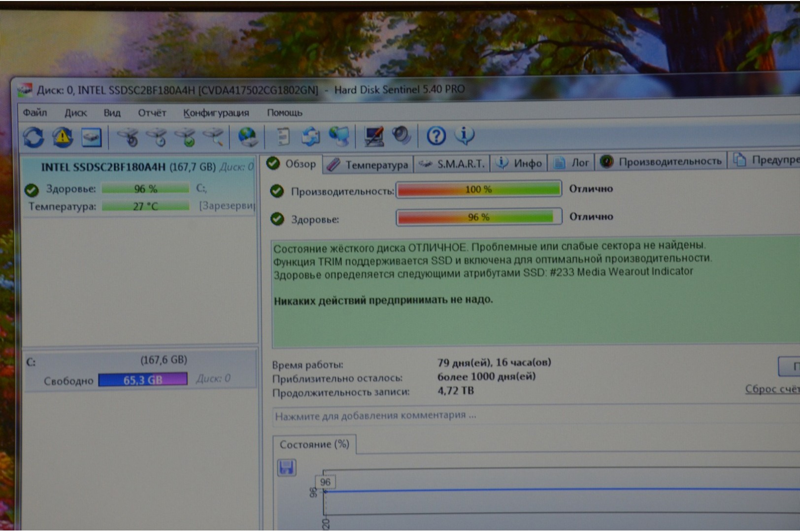Click the blue question mark help icon
The width and height of the screenshot is (800, 532).
pos(436,135)
